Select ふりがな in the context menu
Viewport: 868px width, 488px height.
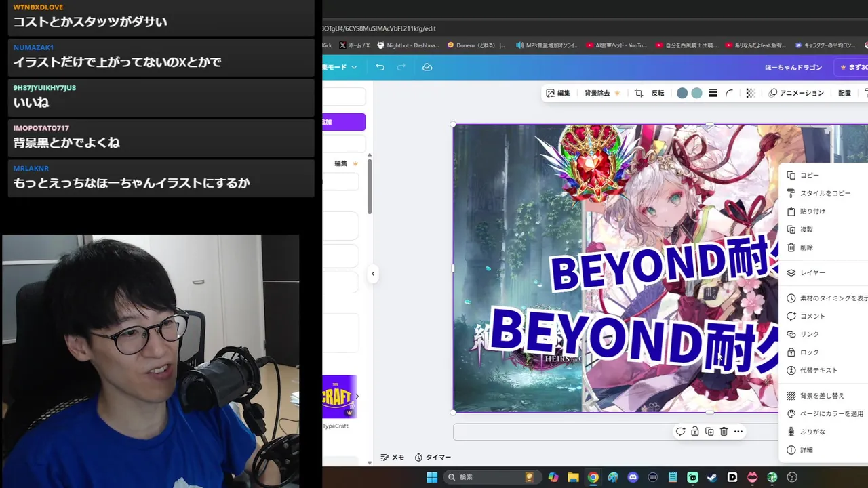823,432
